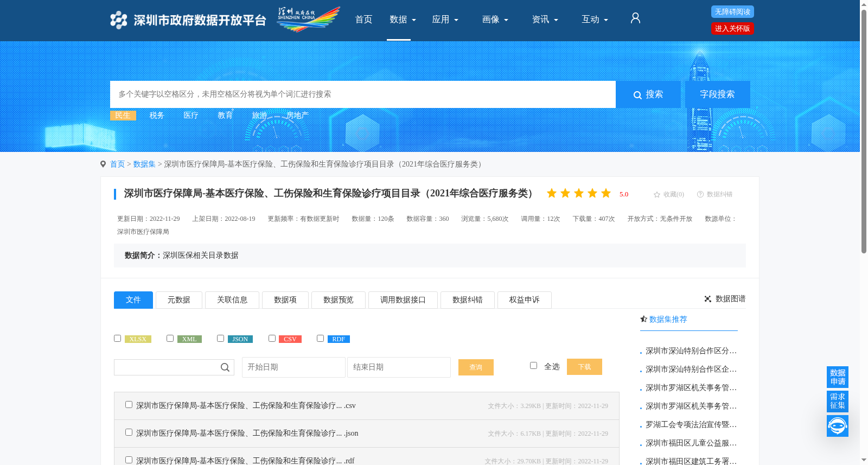Click the 民生 keyword tag
Viewport: 868px width, 465px height.
(123, 116)
